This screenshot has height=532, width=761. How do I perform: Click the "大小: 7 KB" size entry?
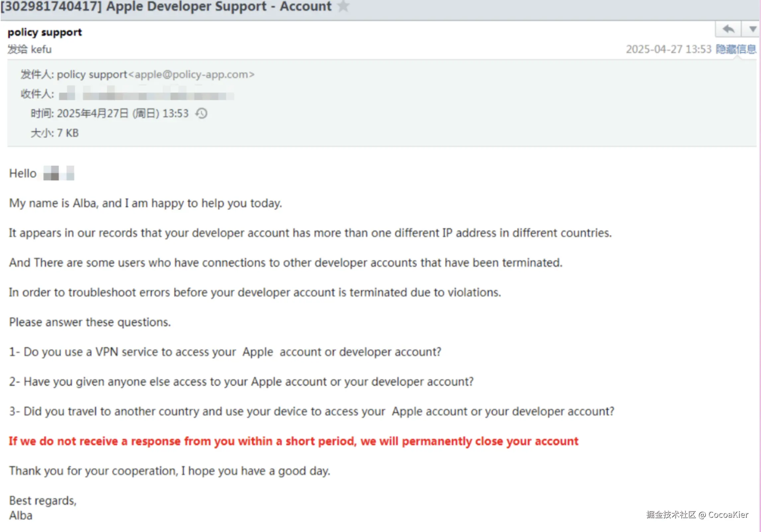(54, 133)
